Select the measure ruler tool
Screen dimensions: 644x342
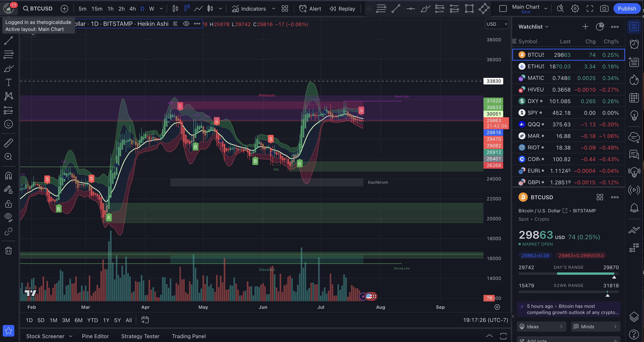(x=9, y=143)
